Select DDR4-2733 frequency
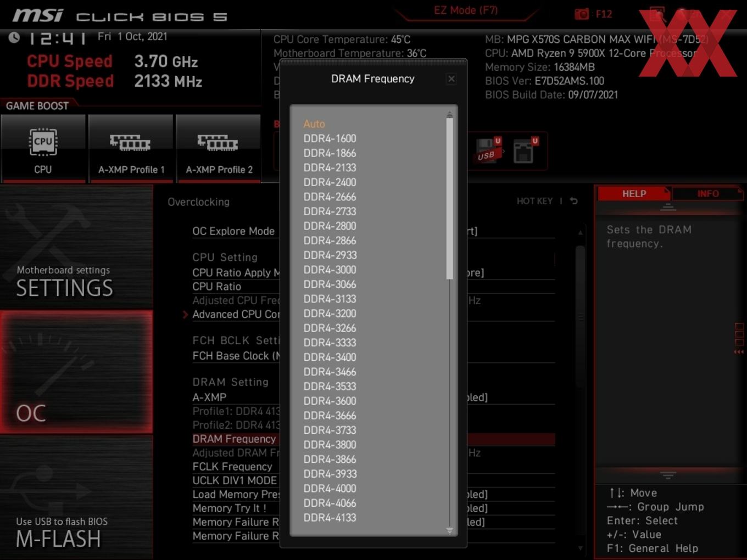The height and width of the screenshot is (560, 747). click(330, 211)
